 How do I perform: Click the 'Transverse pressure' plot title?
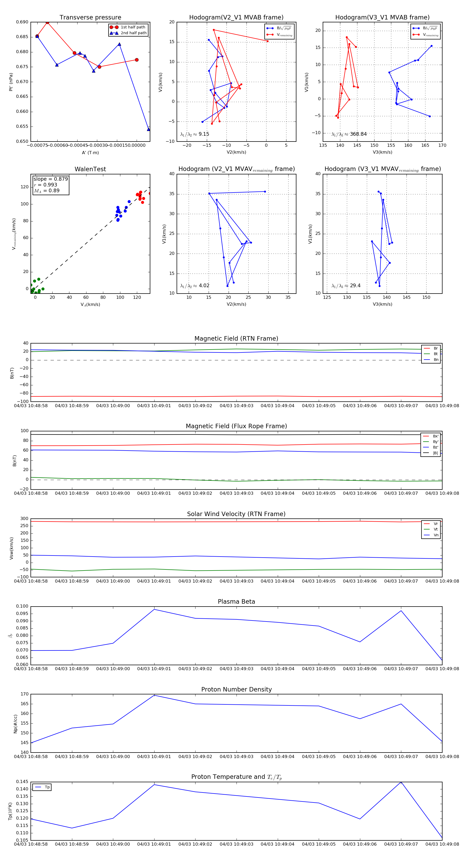pos(90,18)
